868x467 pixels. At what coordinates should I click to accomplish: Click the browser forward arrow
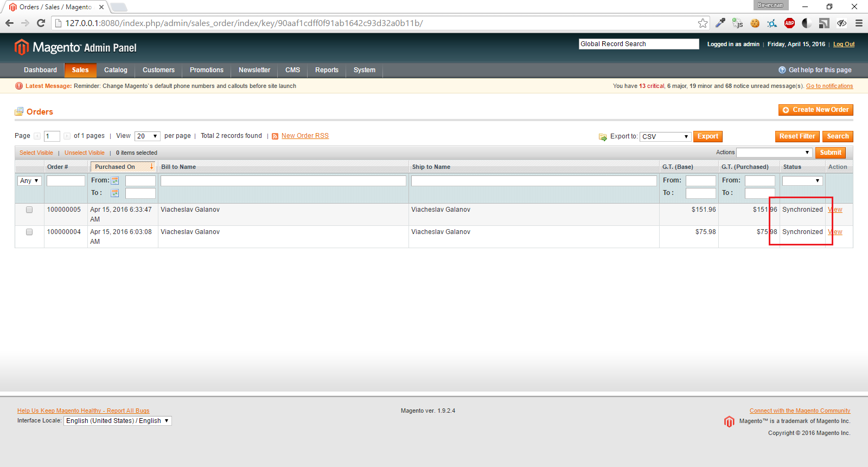[x=25, y=23]
